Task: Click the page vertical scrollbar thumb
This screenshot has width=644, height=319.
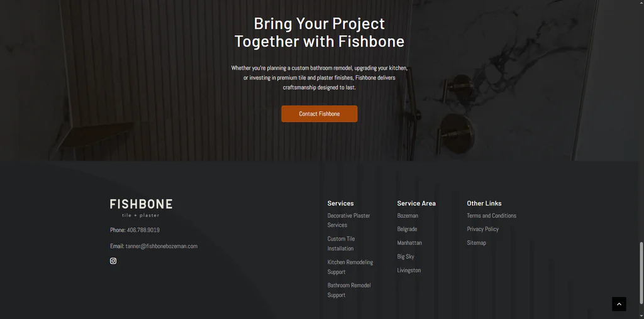Action: point(641,273)
